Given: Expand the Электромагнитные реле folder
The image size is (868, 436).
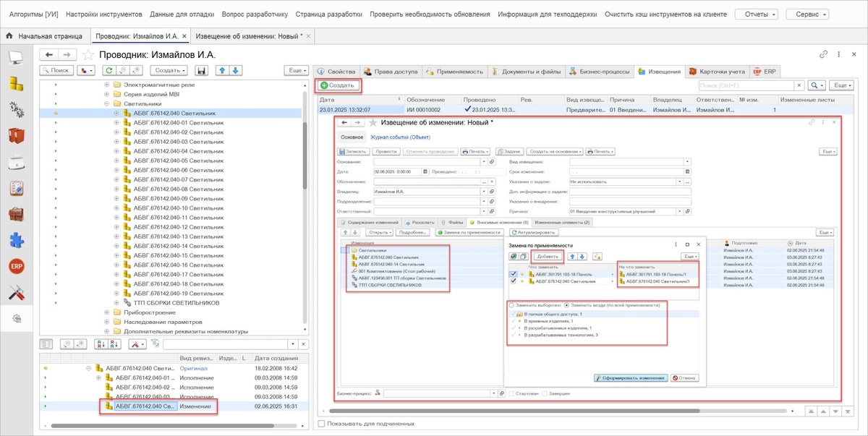Looking at the screenshot, I should point(107,85).
